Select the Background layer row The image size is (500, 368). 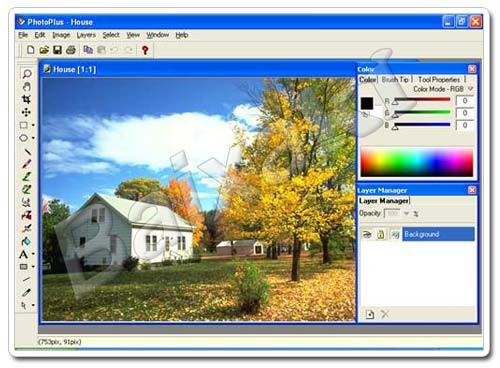(x=438, y=234)
